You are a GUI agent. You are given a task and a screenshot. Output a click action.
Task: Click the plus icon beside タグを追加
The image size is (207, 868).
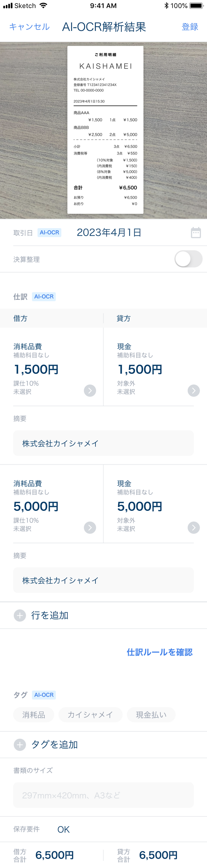click(20, 745)
